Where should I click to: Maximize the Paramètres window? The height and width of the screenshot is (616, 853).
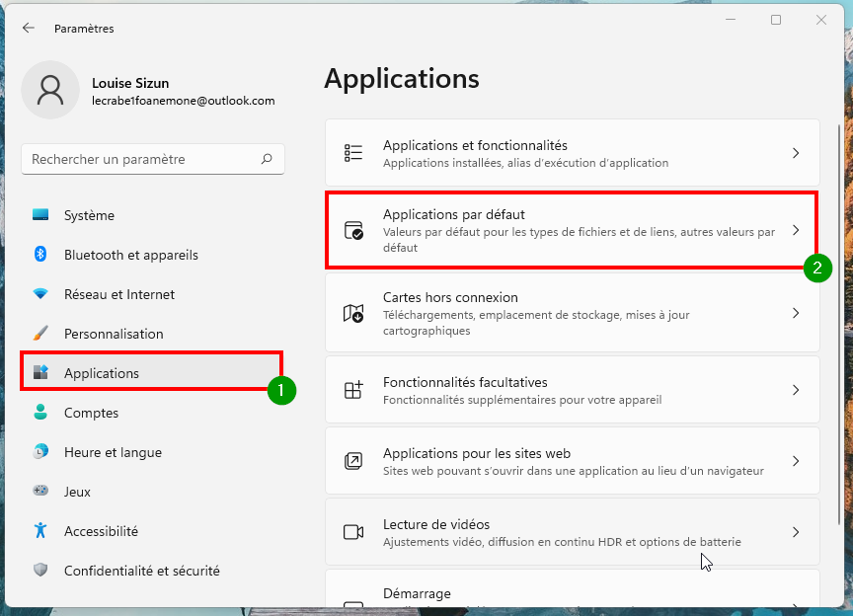coord(776,20)
